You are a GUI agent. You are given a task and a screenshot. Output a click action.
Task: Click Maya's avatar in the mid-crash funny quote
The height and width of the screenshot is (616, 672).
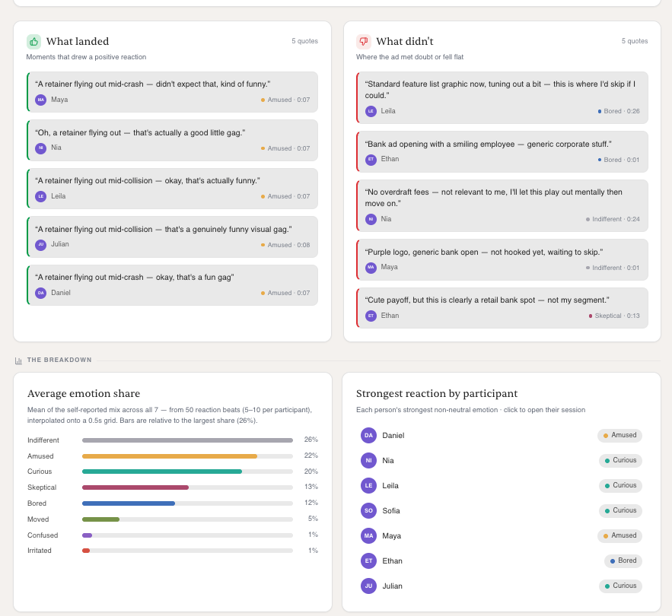click(x=40, y=100)
